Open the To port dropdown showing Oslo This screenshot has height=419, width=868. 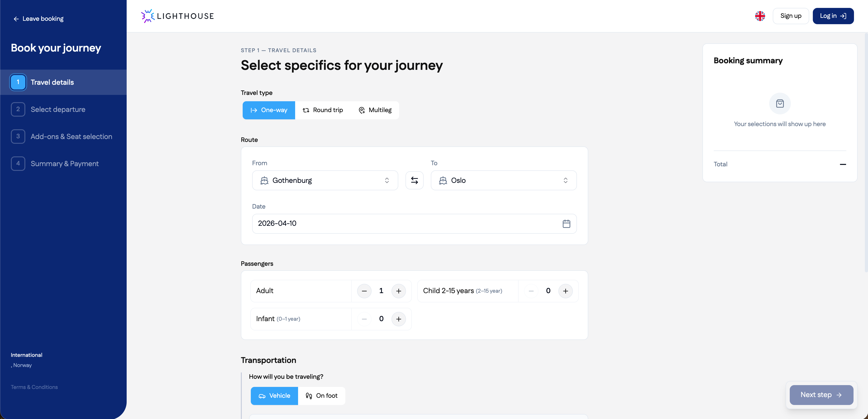pyautogui.click(x=503, y=181)
